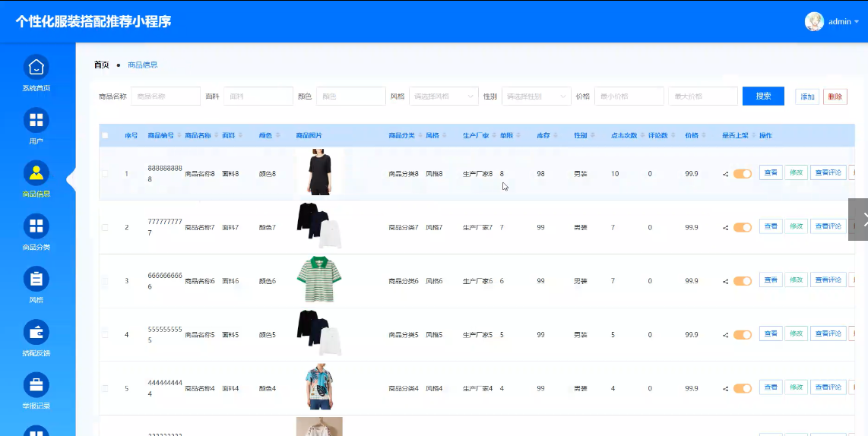The width and height of the screenshot is (868, 436).
Task: Open the 搭配反馈 wallet icon in sidebar
Action: (x=36, y=333)
